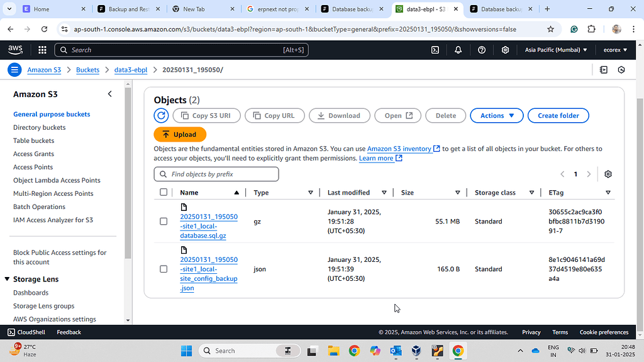This screenshot has width=644, height=362.
Task: Click the sidebar vertical scrollbar
Action: [x=128, y=173]
